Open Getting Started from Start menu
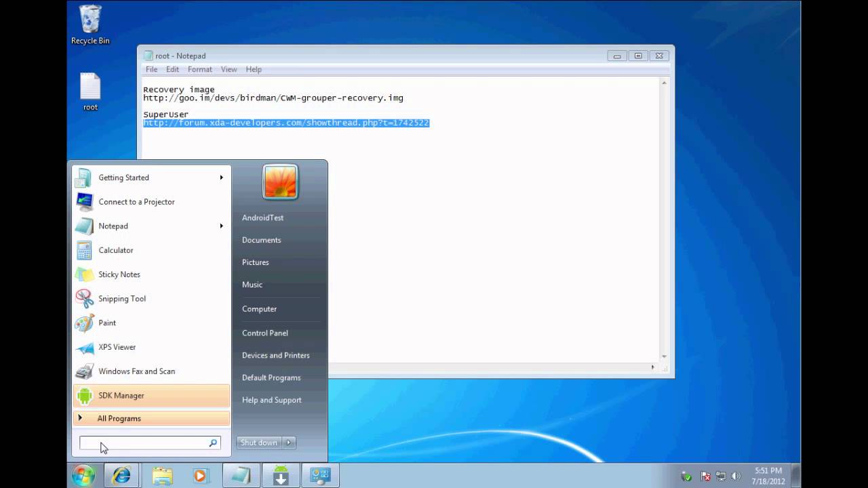 click(x=151, y=178)
